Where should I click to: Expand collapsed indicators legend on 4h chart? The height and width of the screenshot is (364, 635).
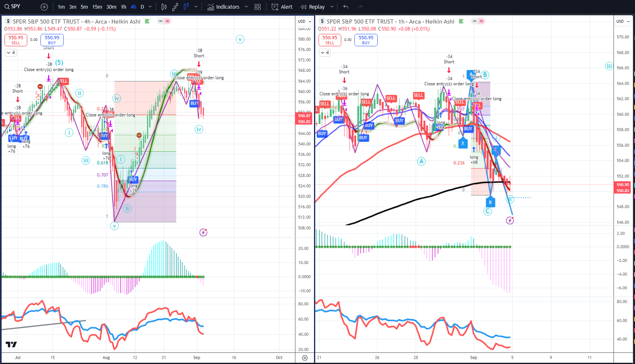click(11, 52)
